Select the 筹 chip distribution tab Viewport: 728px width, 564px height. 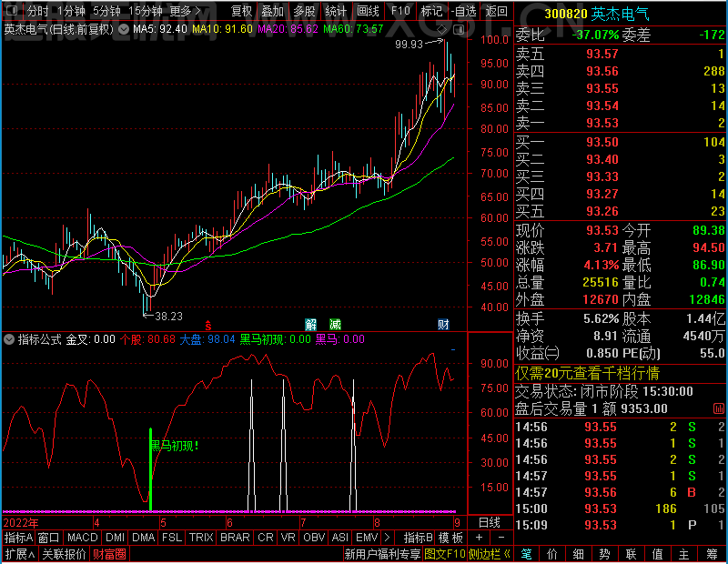[x=712, y=554]
